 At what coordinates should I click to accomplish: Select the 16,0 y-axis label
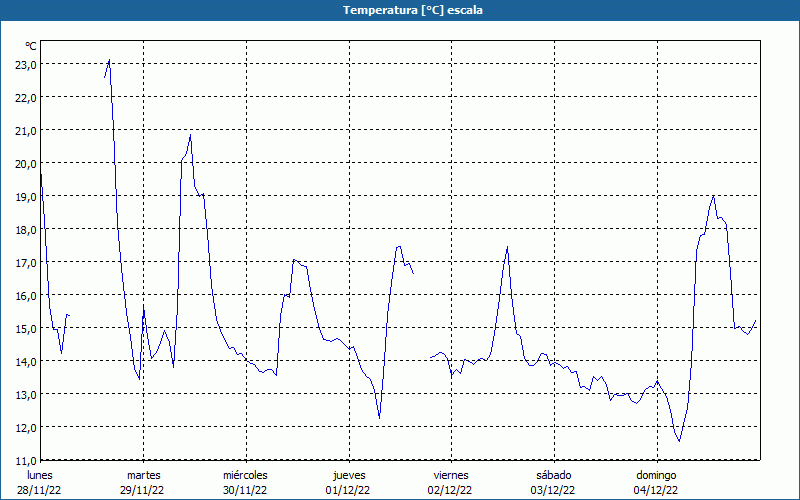pyautogui.click(x=27, y=295)
